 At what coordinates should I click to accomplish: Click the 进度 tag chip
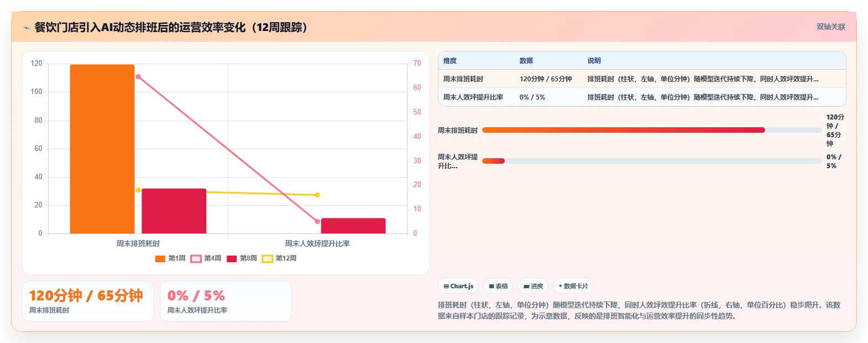533,286
